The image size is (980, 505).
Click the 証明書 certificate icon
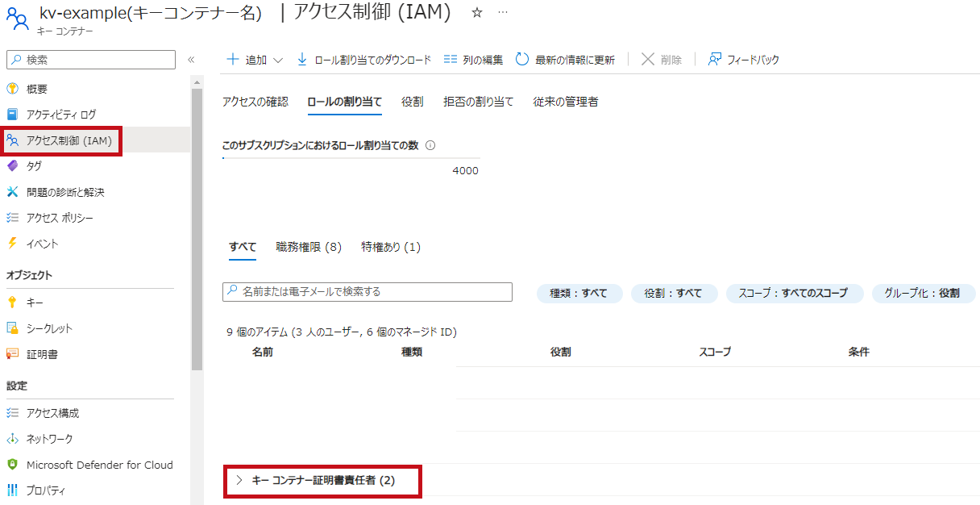[x=12, y=354]
